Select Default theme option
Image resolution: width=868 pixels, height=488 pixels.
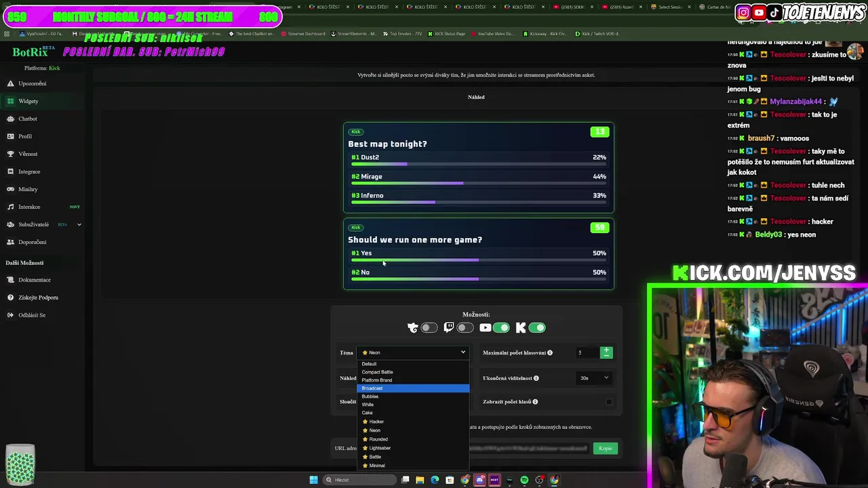coord(413,364)
